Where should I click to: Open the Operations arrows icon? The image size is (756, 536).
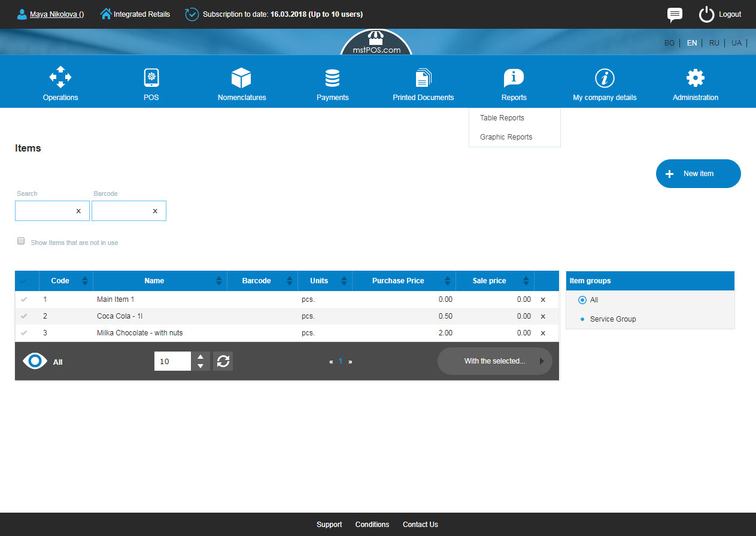pyautogui.click(x=60, y=78)
